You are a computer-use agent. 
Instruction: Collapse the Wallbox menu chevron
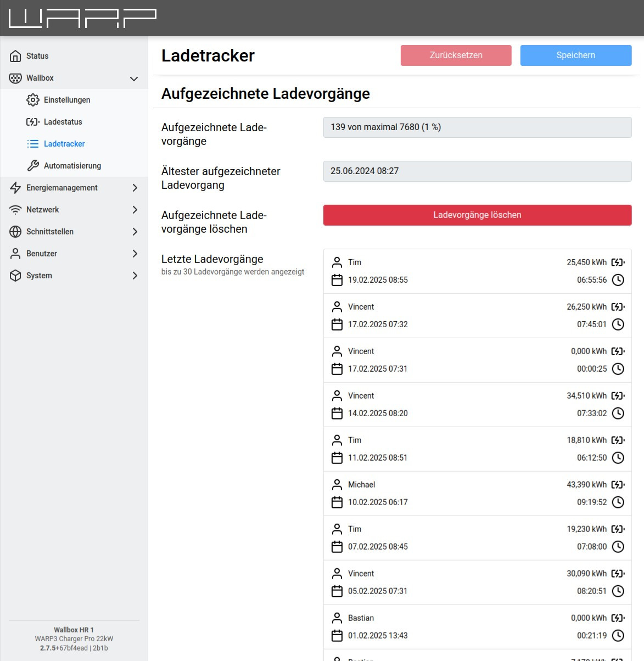click(134, 79)
